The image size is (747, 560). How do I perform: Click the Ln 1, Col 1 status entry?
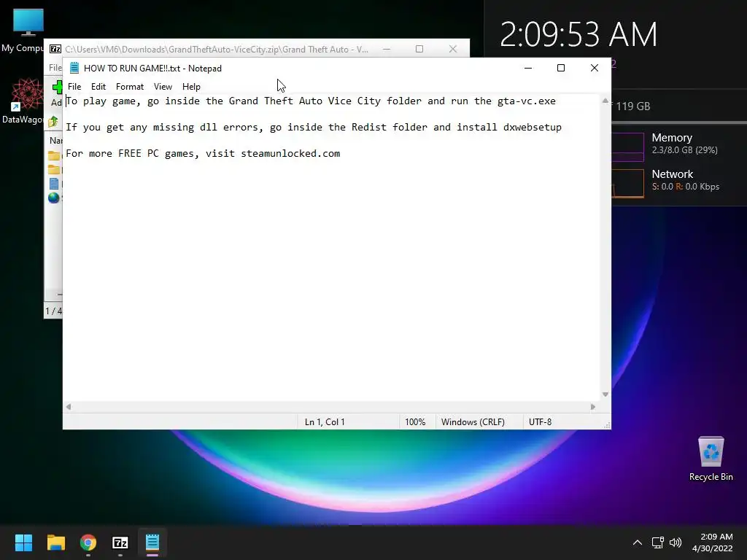pyautogui.click(x=325, y=422)
